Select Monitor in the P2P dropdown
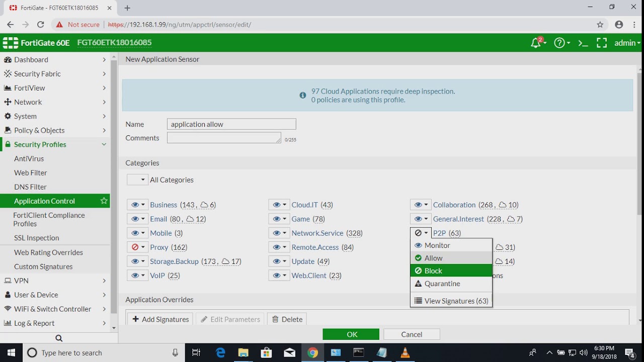 (x=451, y=245)
